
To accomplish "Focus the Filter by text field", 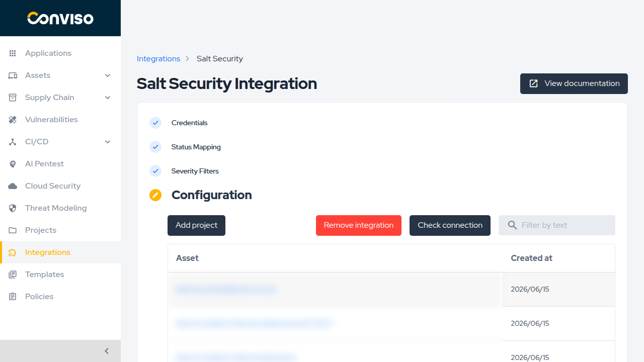I will (x=557, y=225).
